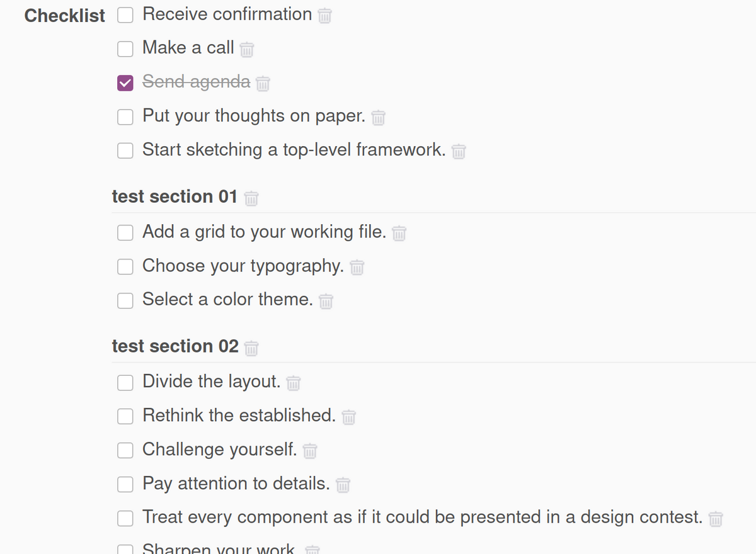Delete the "Receive confirmation" task
756x554 pixels.
click(x=324, y=15)
